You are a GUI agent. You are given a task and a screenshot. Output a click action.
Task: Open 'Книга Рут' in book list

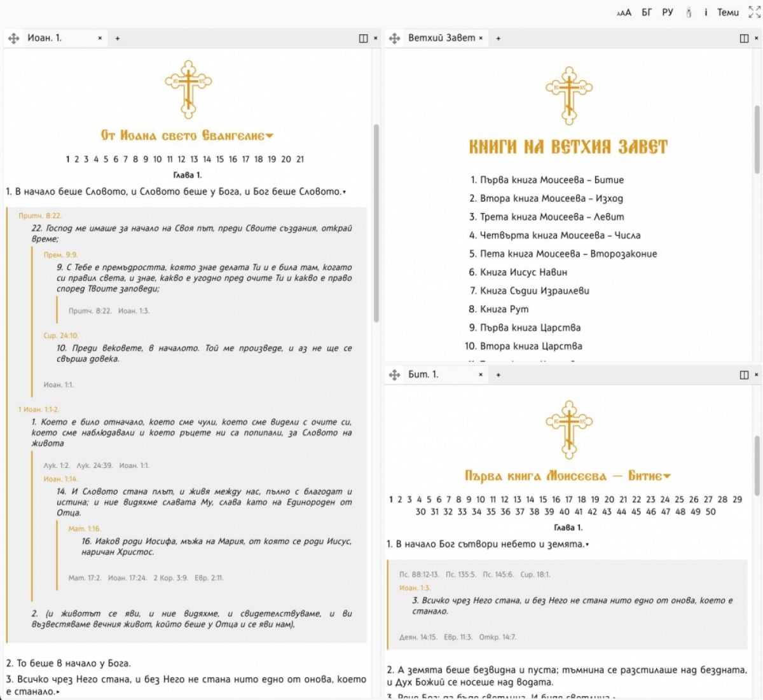point(504,309)
